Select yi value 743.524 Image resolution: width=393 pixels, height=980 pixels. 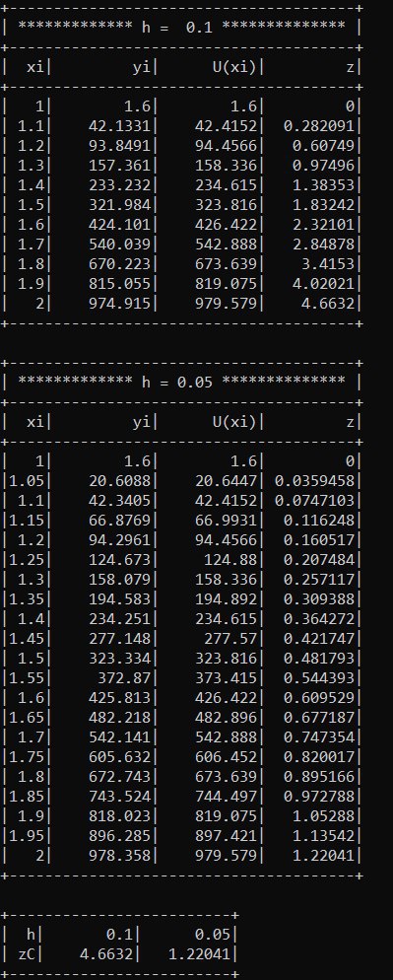(120, 797)
